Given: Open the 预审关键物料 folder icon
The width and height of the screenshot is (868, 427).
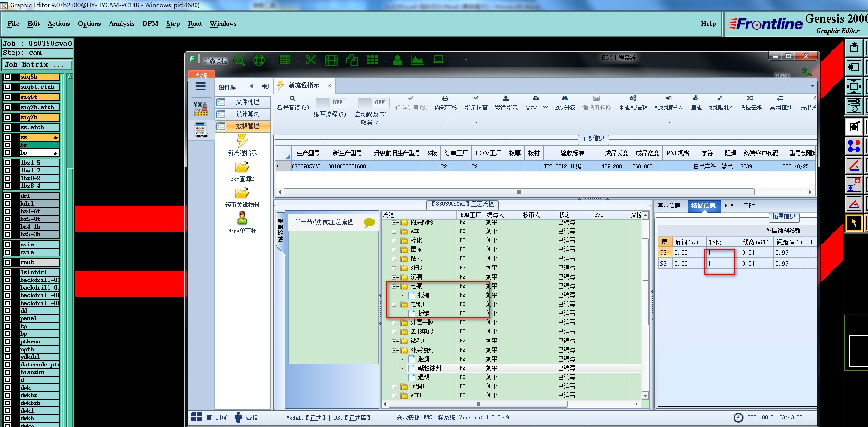Looking at the screenshot, I should point(242,193).
